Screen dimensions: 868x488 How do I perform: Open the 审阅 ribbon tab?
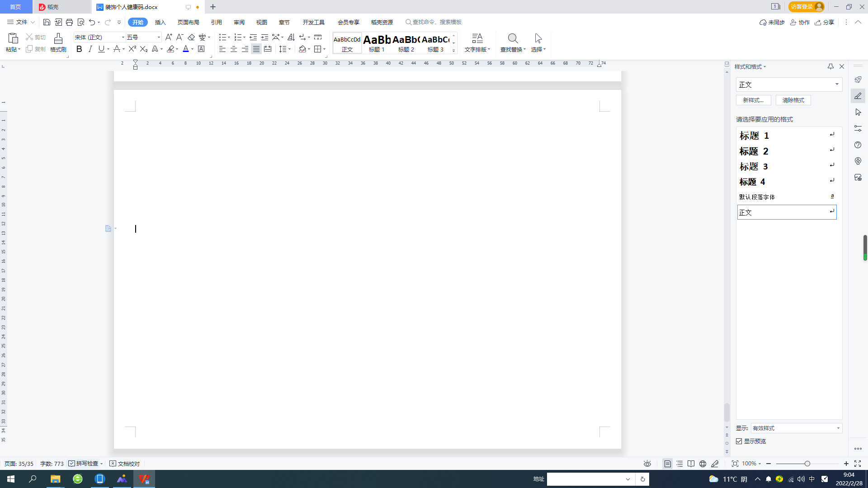(x=239, y=22)
